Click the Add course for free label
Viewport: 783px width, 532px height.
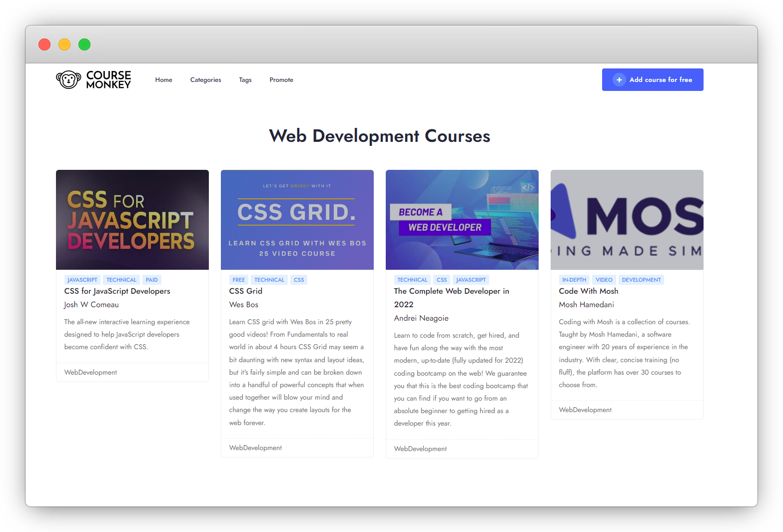(661, 79)
